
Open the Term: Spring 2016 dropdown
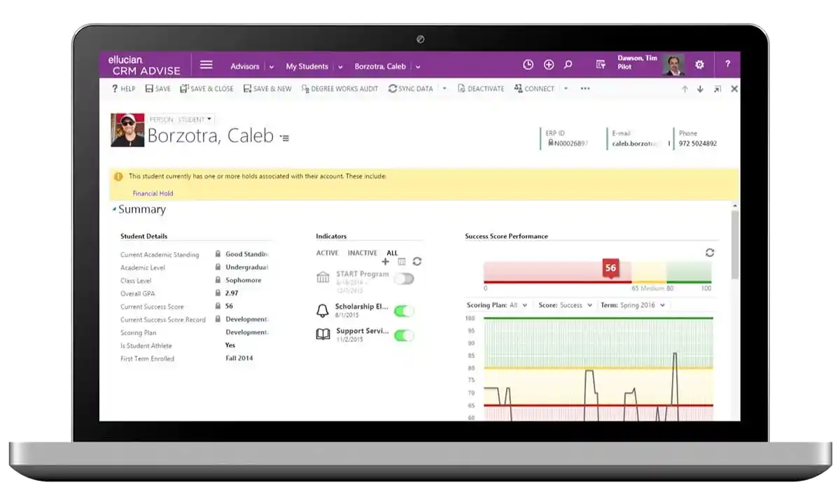[633, 305]
